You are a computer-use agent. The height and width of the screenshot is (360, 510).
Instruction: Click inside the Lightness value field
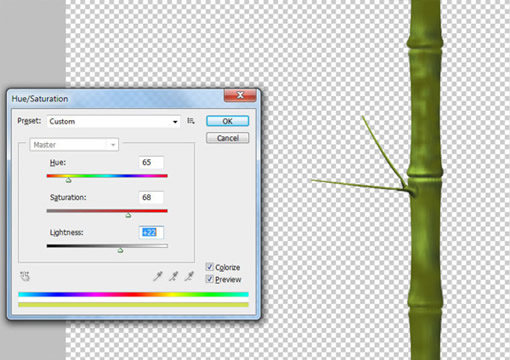point(151,232)
